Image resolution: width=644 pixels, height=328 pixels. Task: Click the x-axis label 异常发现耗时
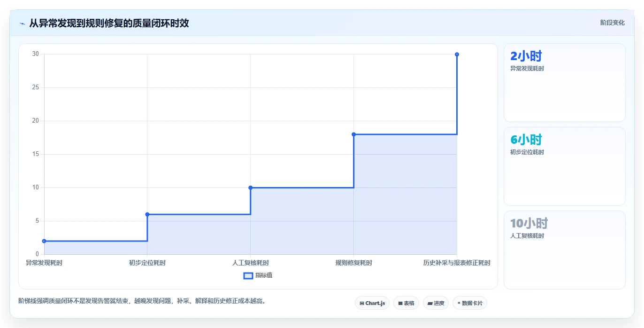coord(44,263)
